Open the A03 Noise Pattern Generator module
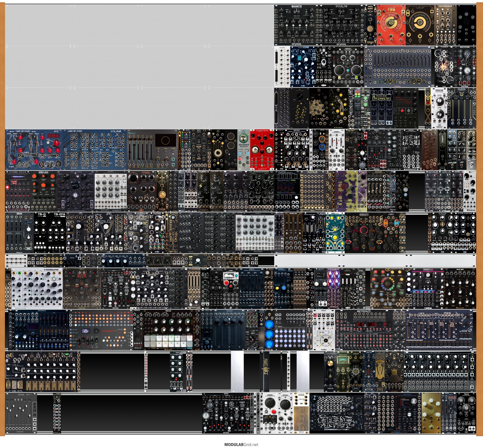 pyautogui.click(x=446, y=25)
